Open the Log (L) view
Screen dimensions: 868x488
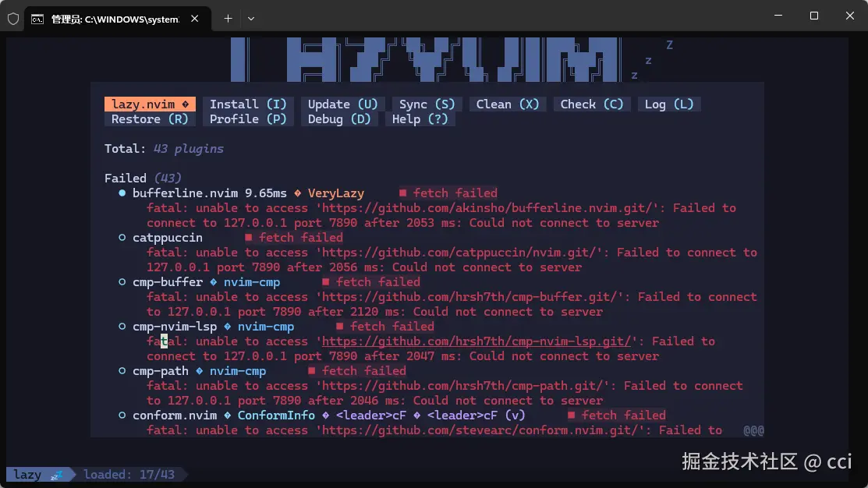click(668, 104)
